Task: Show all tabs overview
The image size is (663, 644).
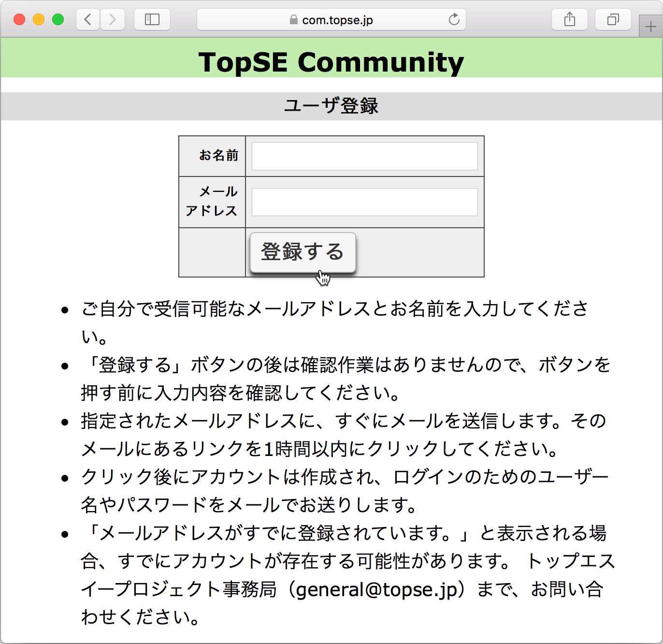Action: [613, 20]
